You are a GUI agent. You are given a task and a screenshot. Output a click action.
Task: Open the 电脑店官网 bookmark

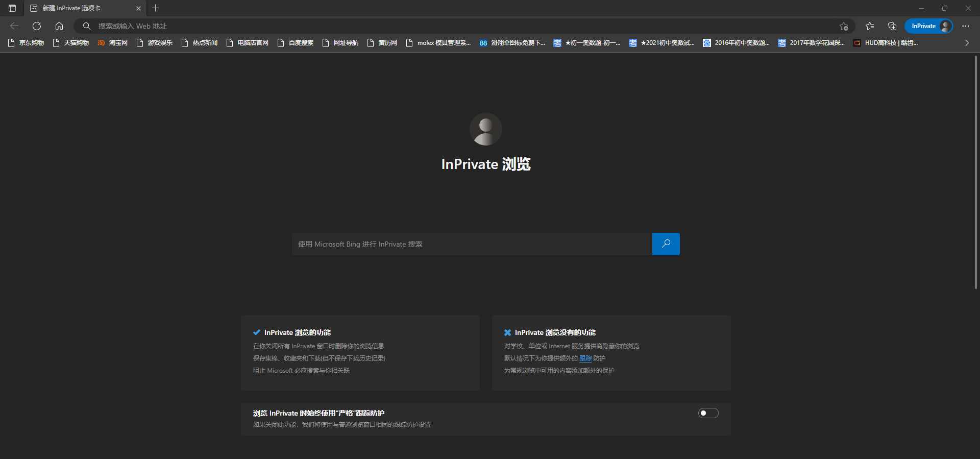pos(248,43)
